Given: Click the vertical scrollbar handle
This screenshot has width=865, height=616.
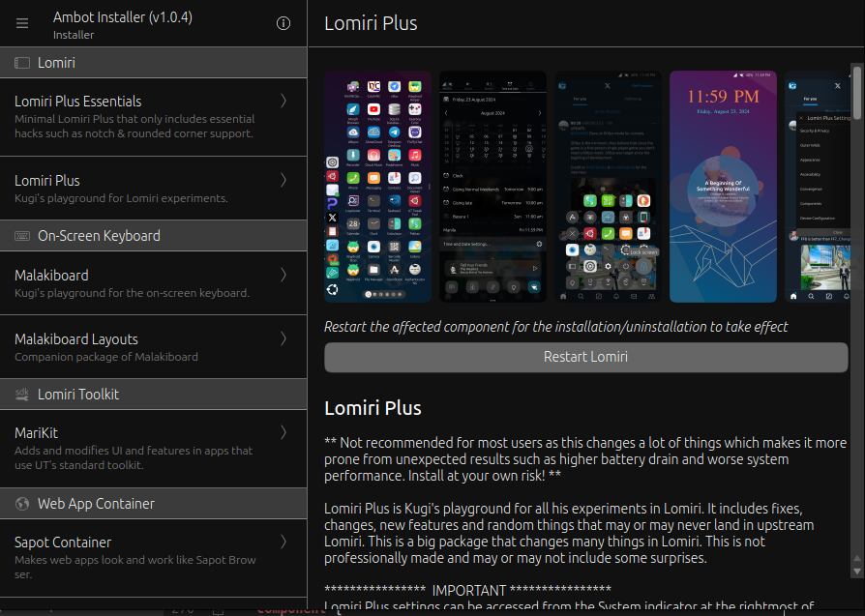Looking at the screenshot, I should (x=856, y=92).
